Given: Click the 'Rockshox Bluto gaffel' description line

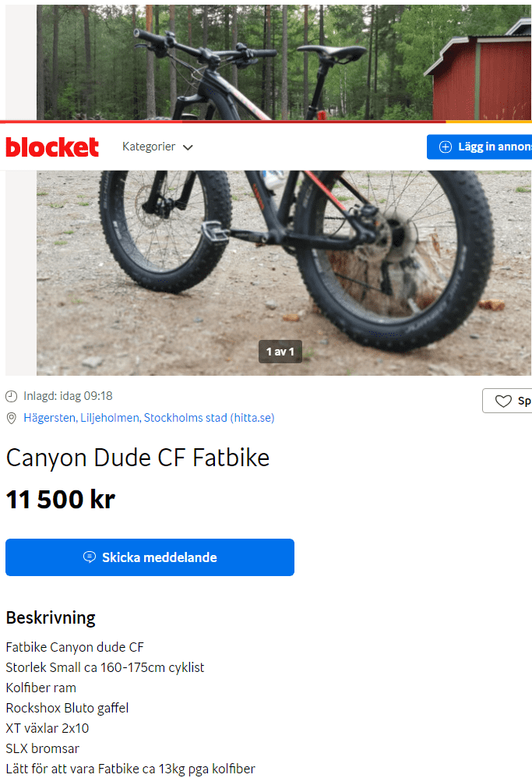Looking at the screenshot, I should pyautogui.click(x=67, y=708).
